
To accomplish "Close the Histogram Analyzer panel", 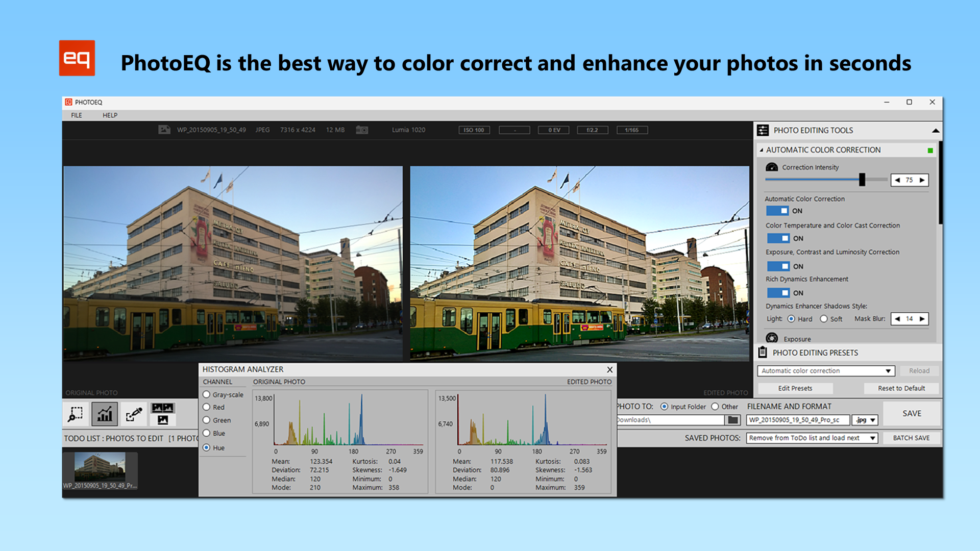I will click(609, 369).
